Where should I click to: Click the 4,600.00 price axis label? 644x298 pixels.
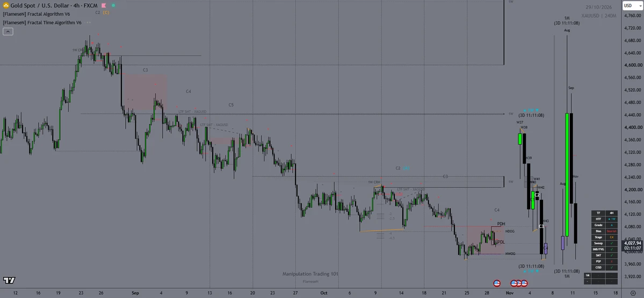click(x=632, y=65)
